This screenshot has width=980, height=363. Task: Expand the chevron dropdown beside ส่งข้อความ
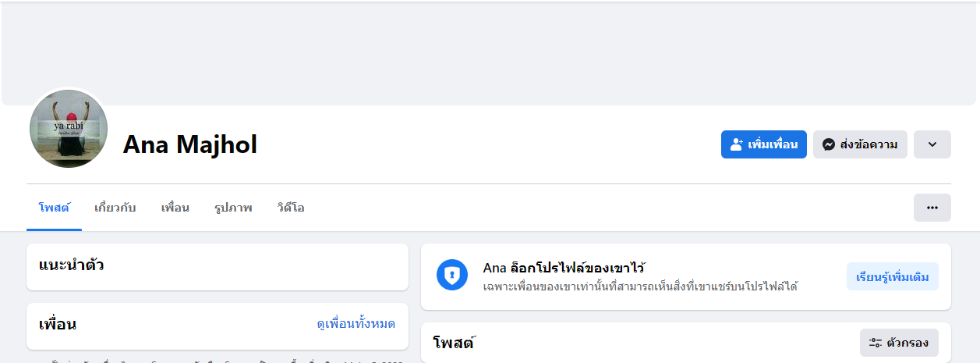[932, 144]
